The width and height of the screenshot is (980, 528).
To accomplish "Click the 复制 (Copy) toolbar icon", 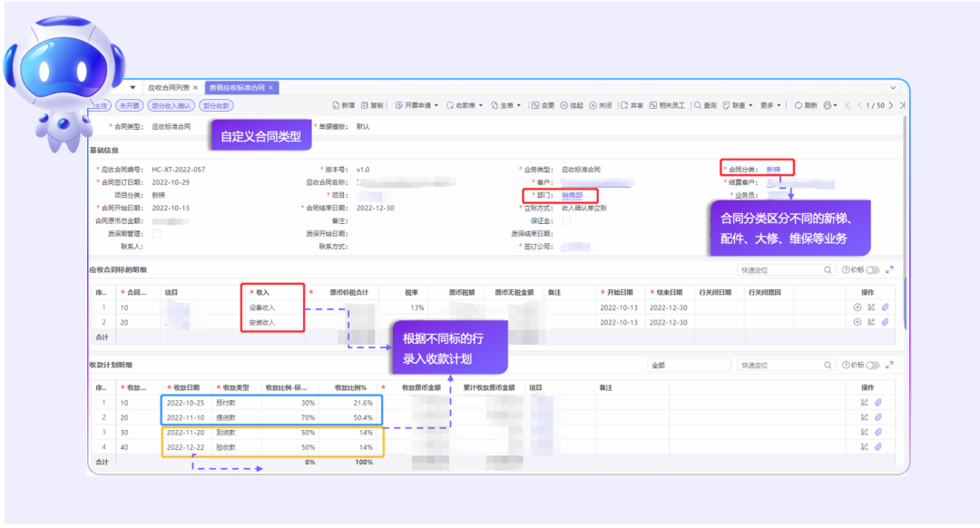I will (x=372, y=105).
